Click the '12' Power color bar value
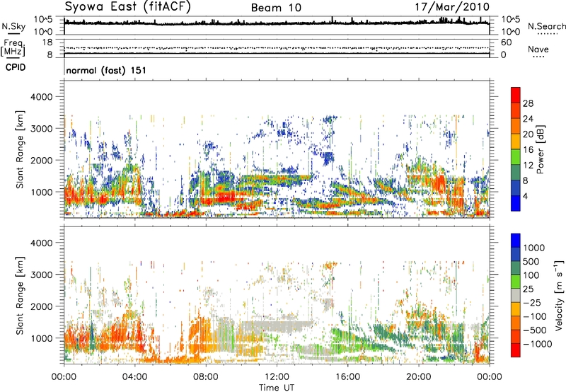This screenshot has height=392, width=566. 528,166
